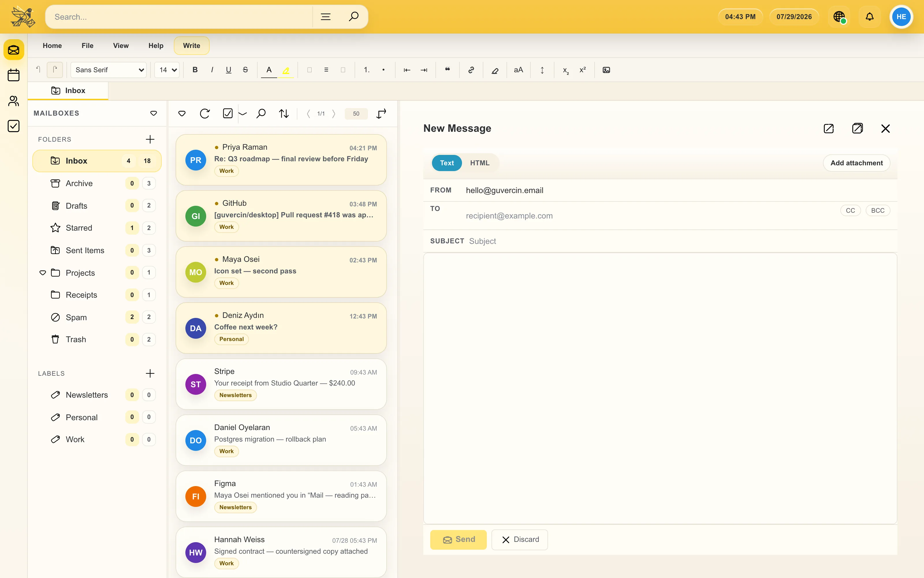Screen dimensions: 924x578
Task: Click Add attachment
Action: (856, 163)
